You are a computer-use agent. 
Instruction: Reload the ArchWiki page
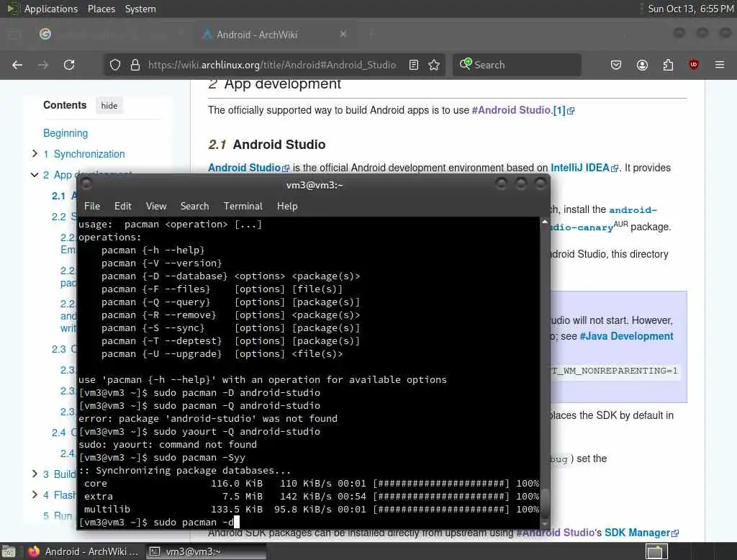pos(69,65)
